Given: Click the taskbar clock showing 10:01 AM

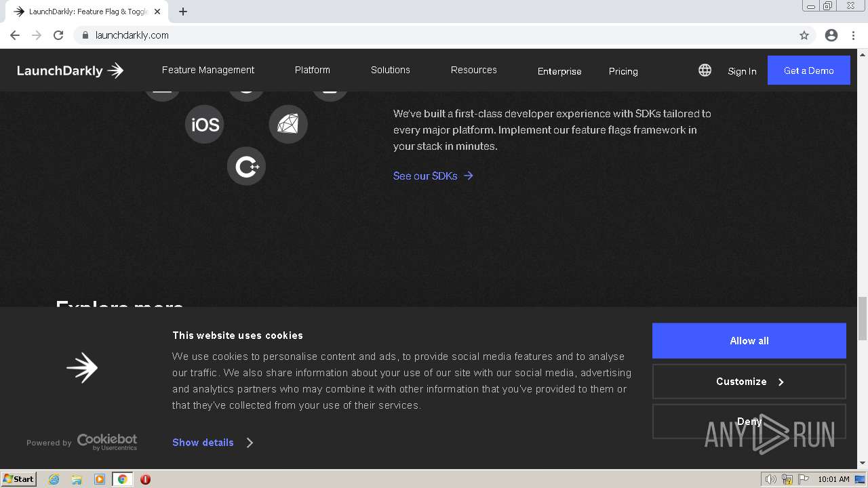Looking at the screenshot, I should coord(833,479).
